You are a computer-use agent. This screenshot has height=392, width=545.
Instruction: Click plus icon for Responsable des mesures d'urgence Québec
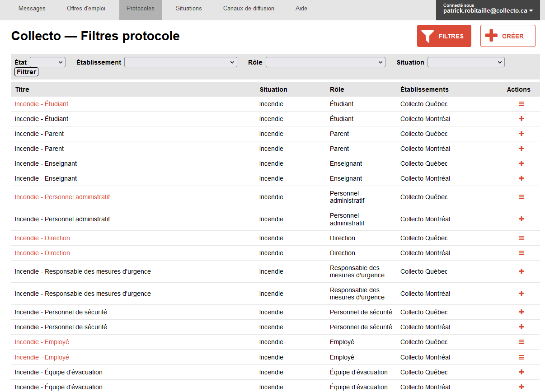[521, 271]
